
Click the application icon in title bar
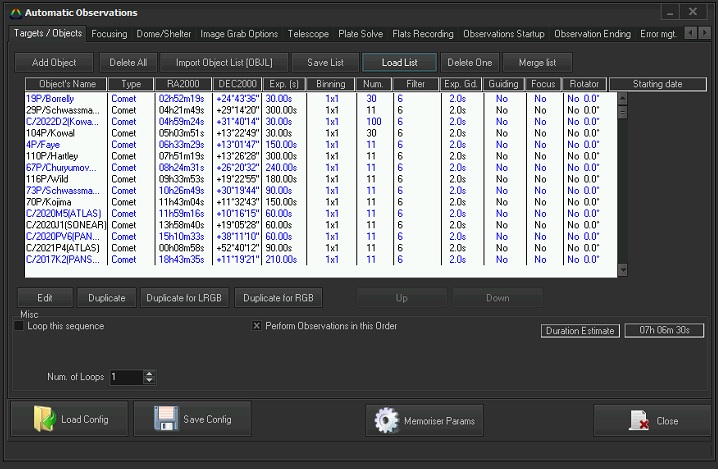click(12, 12)
